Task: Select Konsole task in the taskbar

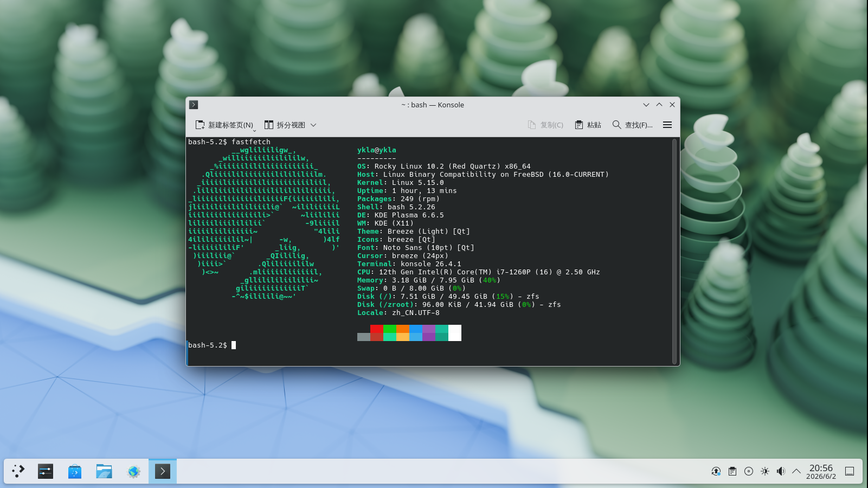Action: pyautogui.click(x=163, y=471)
